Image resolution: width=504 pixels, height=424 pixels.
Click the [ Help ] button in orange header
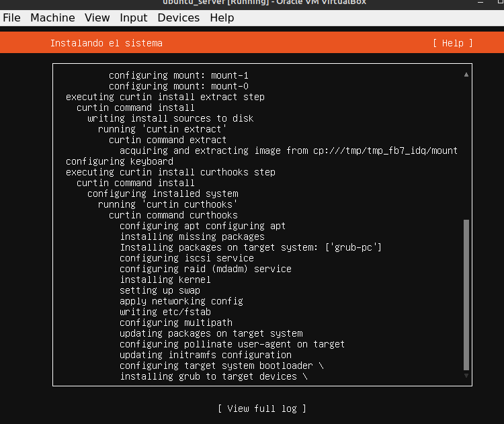(x=452, y=43)
